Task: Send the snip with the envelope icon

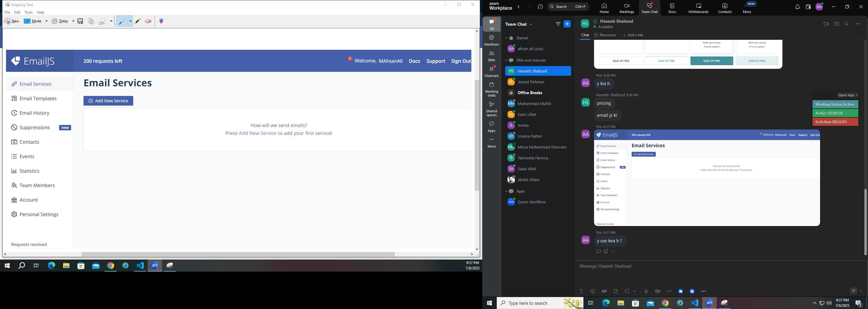Action: 103,22
